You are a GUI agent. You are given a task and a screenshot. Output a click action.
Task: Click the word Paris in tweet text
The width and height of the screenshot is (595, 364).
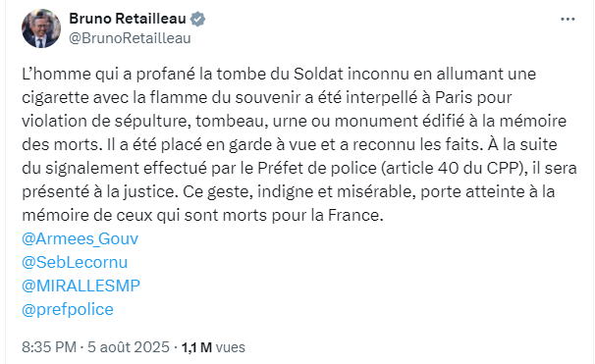click(x=455, y=97)
